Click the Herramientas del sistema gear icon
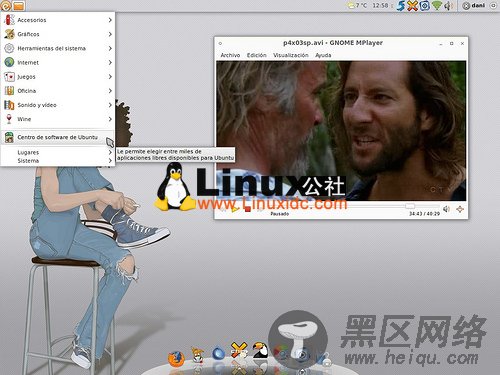This screenshot has height=375, width=500. 9,48
